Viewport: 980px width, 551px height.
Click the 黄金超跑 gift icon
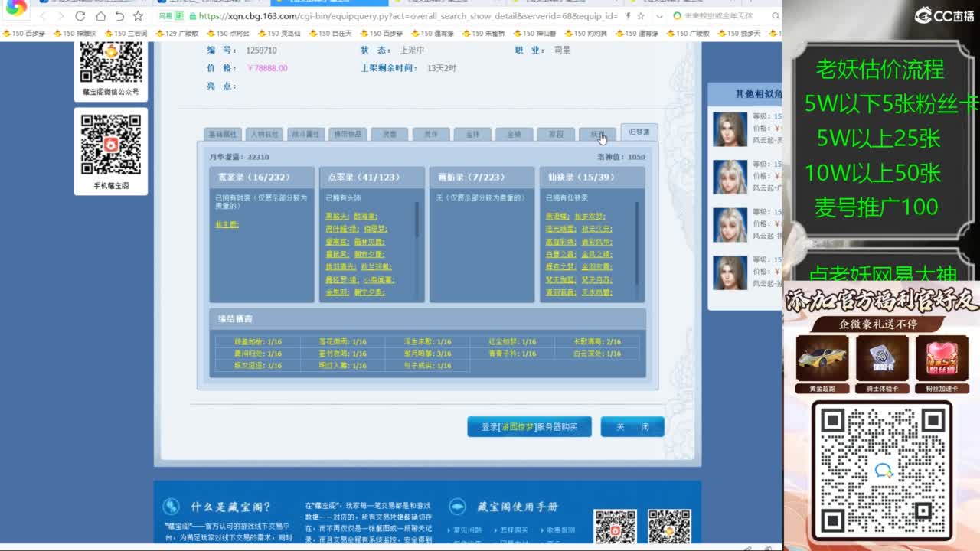822,358
